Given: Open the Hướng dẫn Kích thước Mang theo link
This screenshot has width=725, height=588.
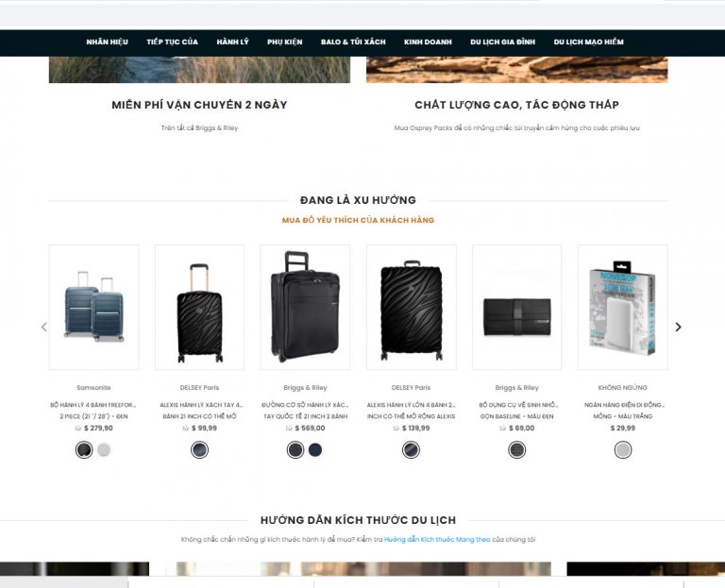Looking at the screenshot, I should 437,540.
